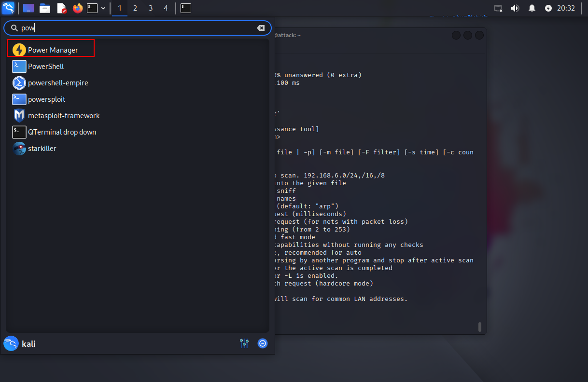588x382 pixels.
Task: Click the kali user avatar
Action: coord(11,343)
